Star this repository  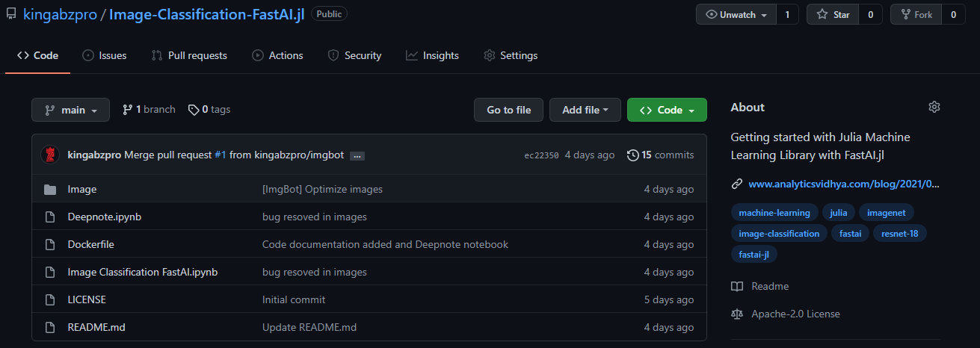[833, 14]
